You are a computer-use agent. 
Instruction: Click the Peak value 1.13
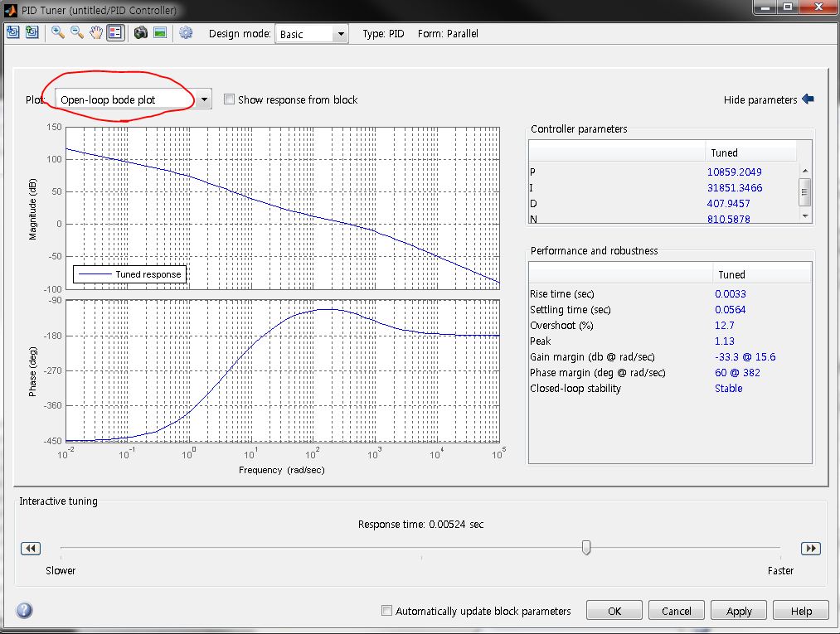click(x=724, y=341)
